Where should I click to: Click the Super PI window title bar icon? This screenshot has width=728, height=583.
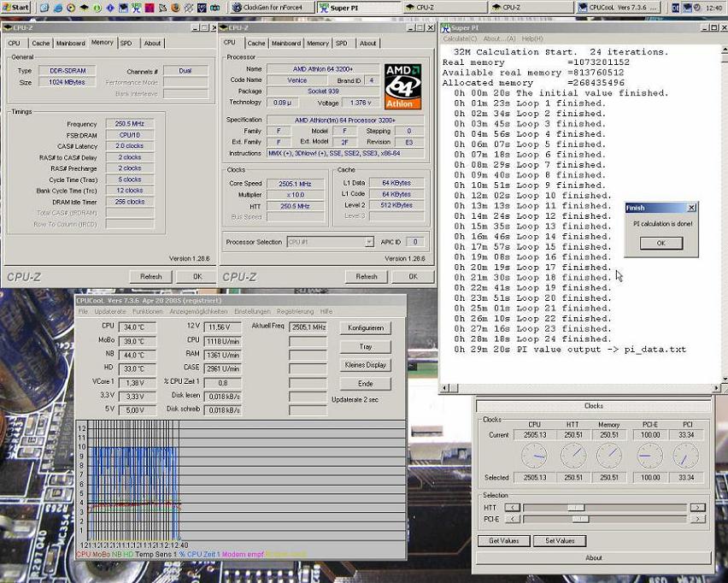[x=446, y=28]
